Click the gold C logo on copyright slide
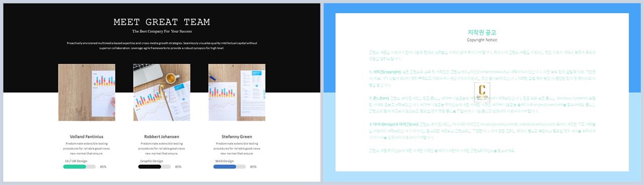The image size is (644, 185). (482, 92)
